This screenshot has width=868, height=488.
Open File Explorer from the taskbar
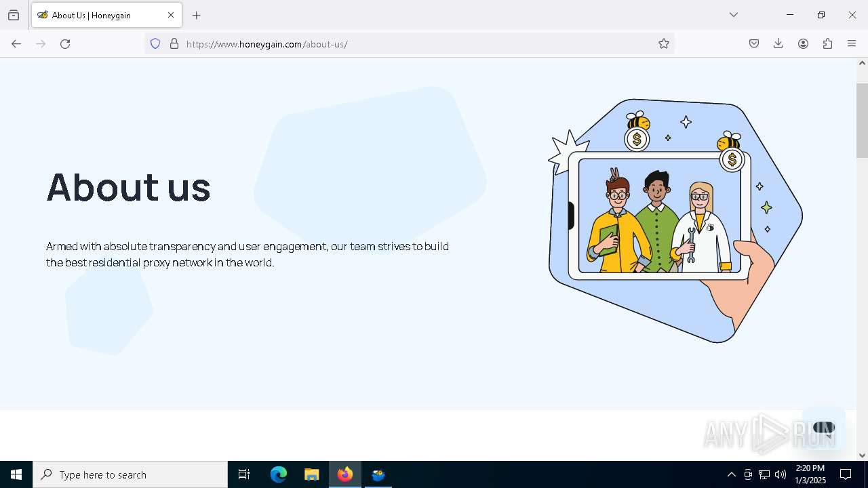pyautogui.click(x=311, y=474)
